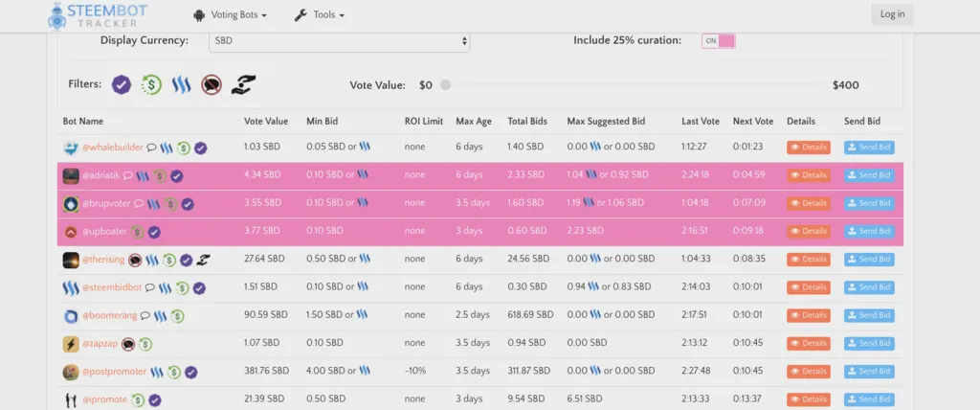Viewport: 980px width, 410px height.
Task: Open the @therising bot link
Action: 103,260
